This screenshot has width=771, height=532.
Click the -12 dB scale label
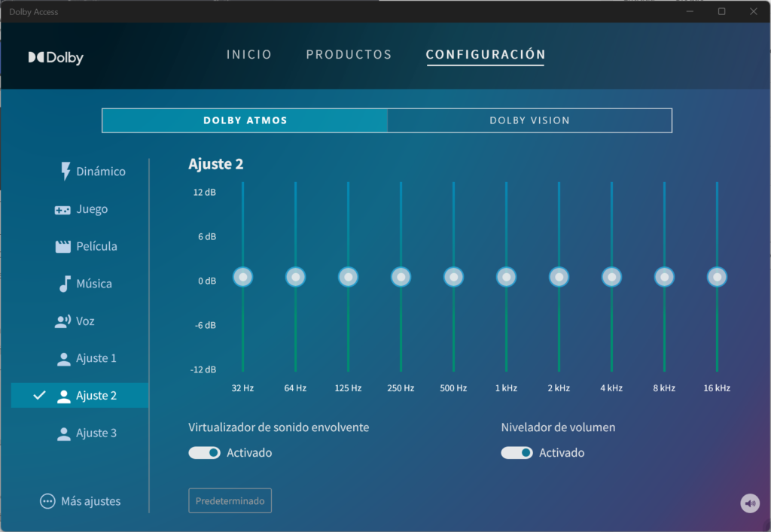tap(203, 369)
